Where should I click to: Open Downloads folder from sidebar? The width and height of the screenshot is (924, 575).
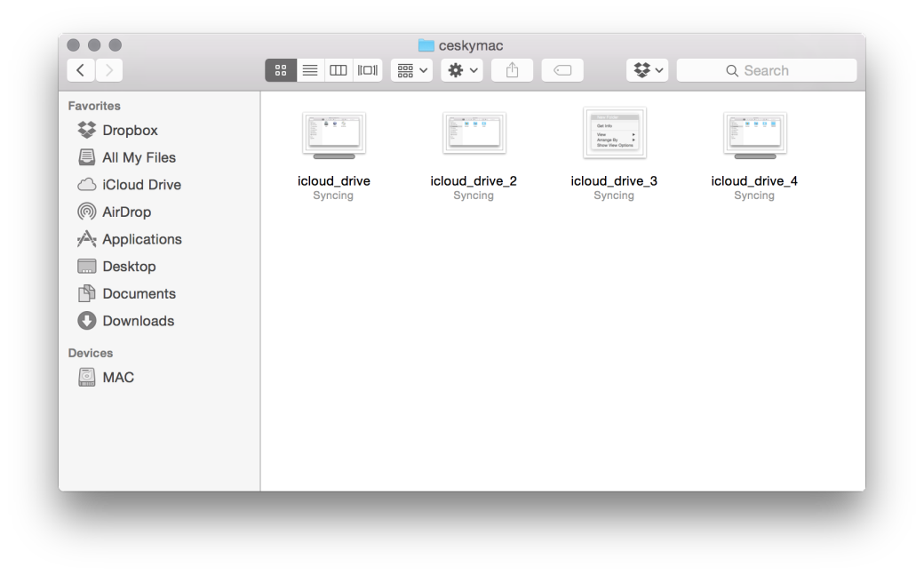[x=137, y=321]
